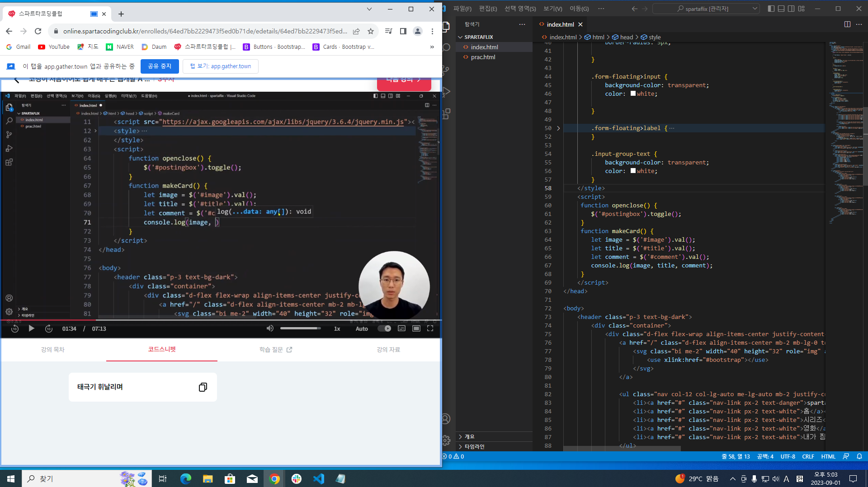
Task: Open the Chrome tab search chevron
Action: pyautogui.click(x=369, y=9)
